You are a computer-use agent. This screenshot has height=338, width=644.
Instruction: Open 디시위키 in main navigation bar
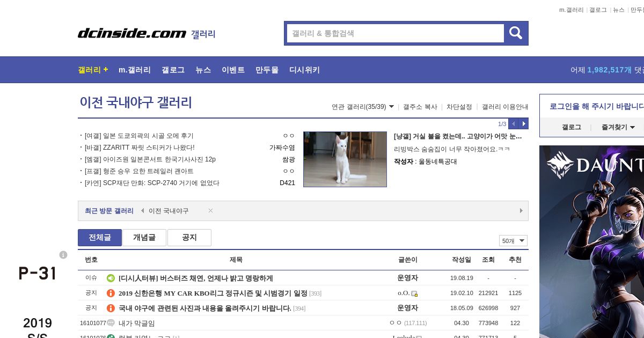pos(304,70)
